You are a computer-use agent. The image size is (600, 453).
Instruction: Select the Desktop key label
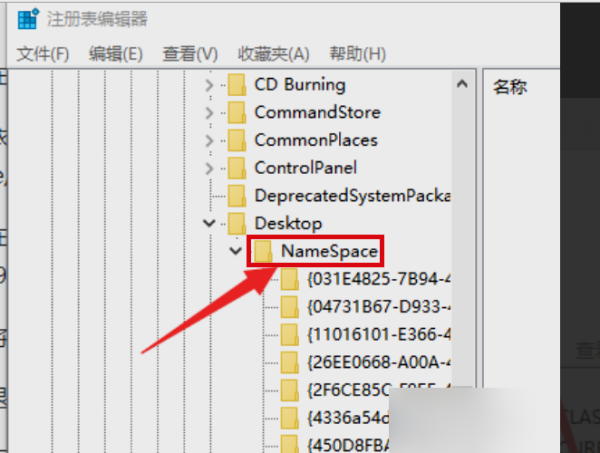click(289, 223)
